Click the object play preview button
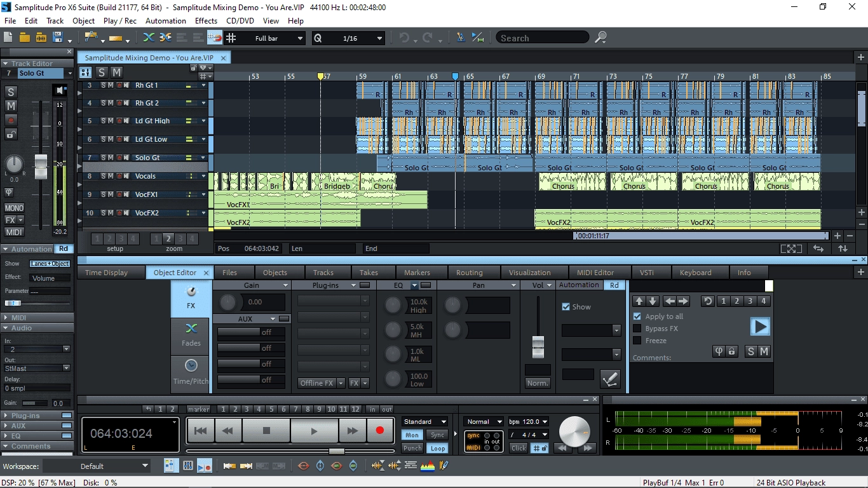Viewport: 868px width, 488px height. coord(760,327)
